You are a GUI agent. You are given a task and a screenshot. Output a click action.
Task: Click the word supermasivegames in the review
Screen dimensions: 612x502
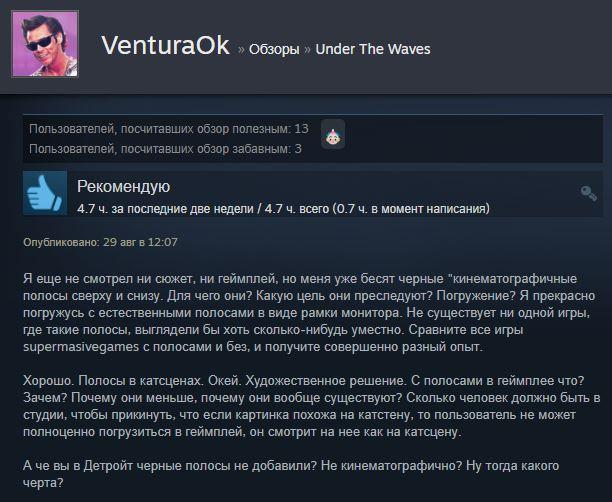(x=81, y=347)
